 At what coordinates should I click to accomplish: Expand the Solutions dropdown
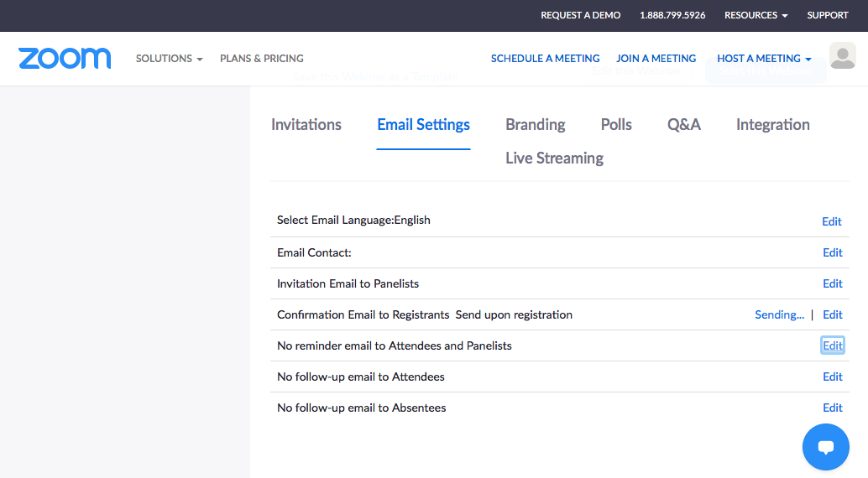[x=169, y=59]
